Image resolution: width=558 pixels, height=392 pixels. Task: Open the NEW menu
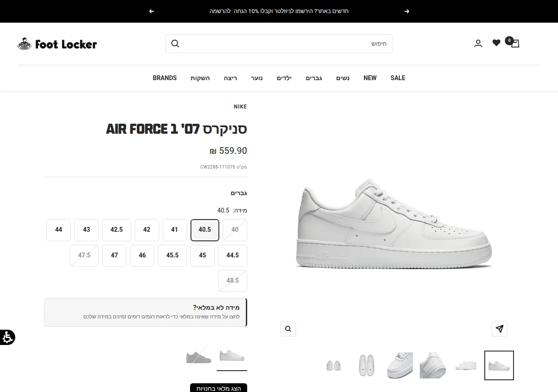pos(370,78)
